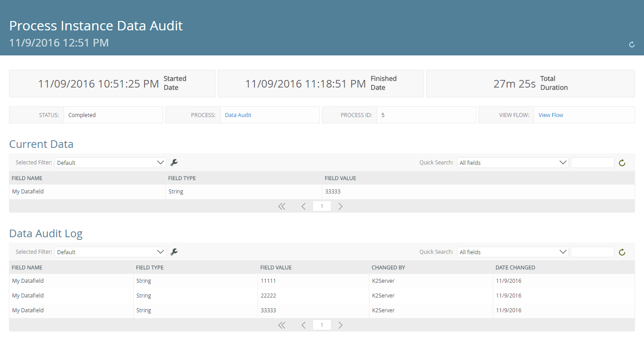
Task: Sort audit log by Date Changed column
Action: (x=515, y=268)
